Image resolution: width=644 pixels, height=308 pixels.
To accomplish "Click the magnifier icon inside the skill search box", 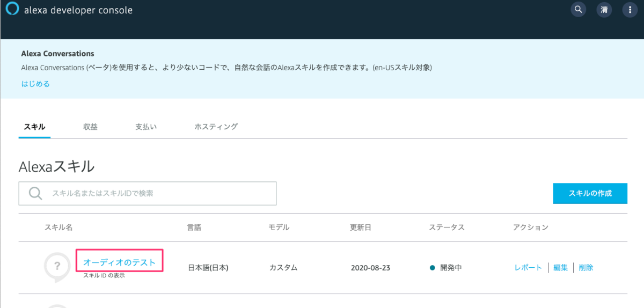I will tap(35, 193).
